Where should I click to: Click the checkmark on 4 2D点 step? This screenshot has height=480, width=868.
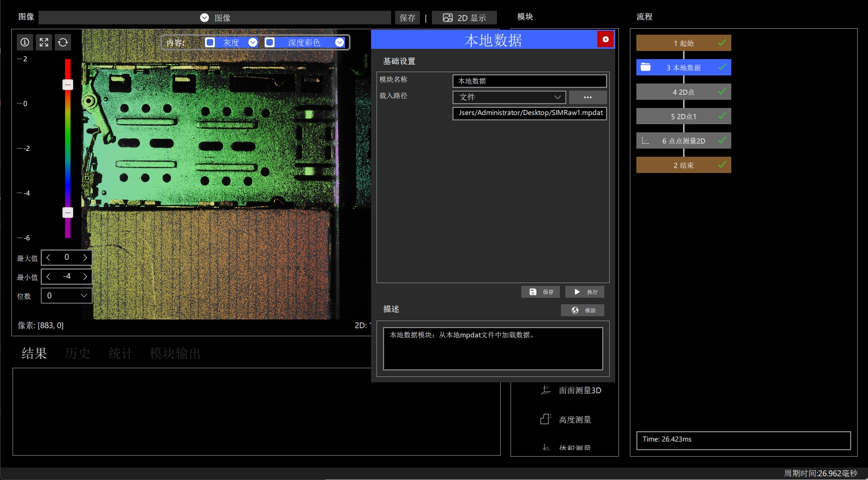[x=722, y=91]
